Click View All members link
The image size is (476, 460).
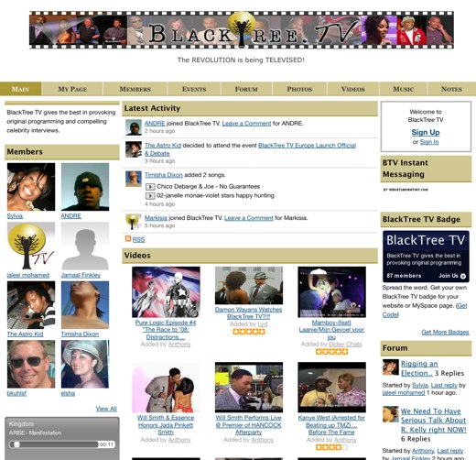click(x=106, y=409)
